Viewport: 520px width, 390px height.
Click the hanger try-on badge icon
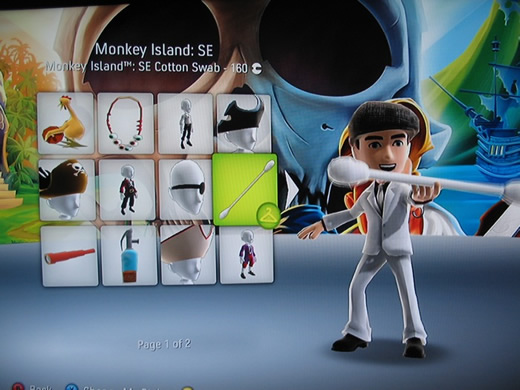point(268,215)
